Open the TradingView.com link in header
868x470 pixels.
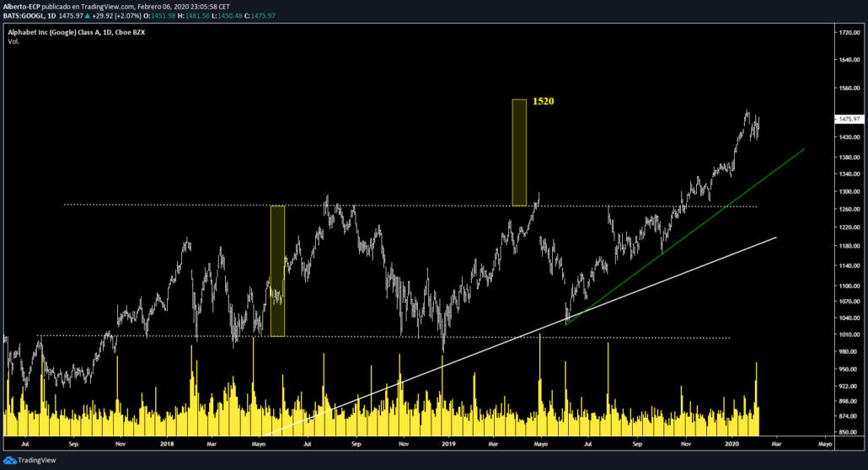[106, 7]
